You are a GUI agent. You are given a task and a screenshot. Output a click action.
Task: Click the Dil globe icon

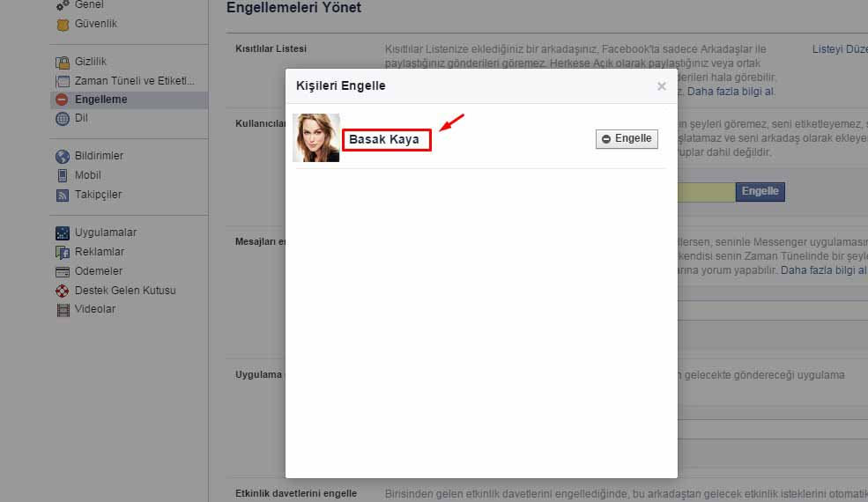coord(63,119)
